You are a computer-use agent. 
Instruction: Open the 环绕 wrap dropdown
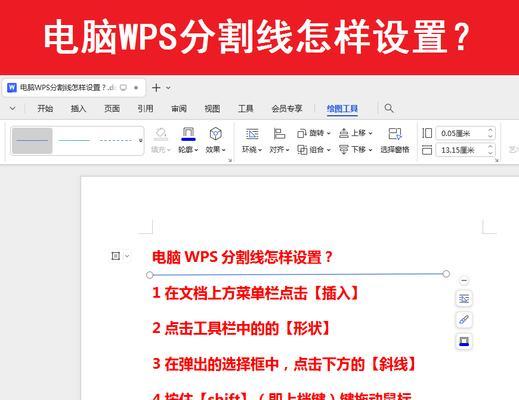pos(252,150)
